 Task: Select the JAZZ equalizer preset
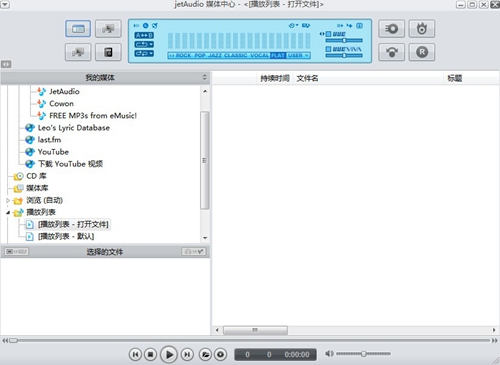pyautogui.click(x=215, y=56)
